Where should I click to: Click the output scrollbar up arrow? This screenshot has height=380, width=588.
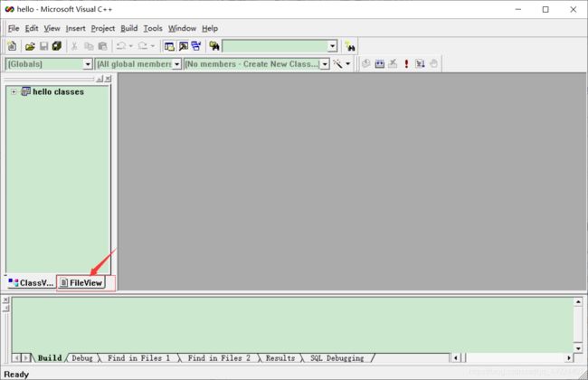tap(578, 301)
